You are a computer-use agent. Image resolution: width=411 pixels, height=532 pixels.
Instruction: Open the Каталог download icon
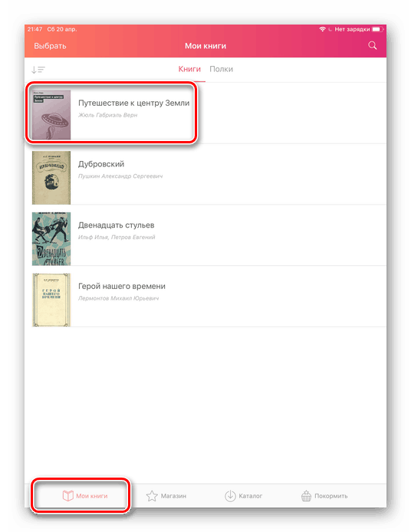(230, 496)
